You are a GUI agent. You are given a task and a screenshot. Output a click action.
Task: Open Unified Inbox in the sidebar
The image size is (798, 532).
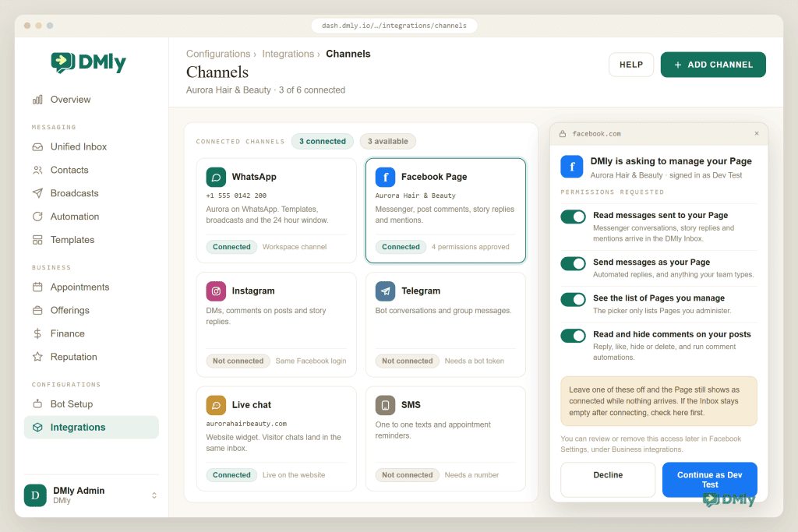(91, 147)
